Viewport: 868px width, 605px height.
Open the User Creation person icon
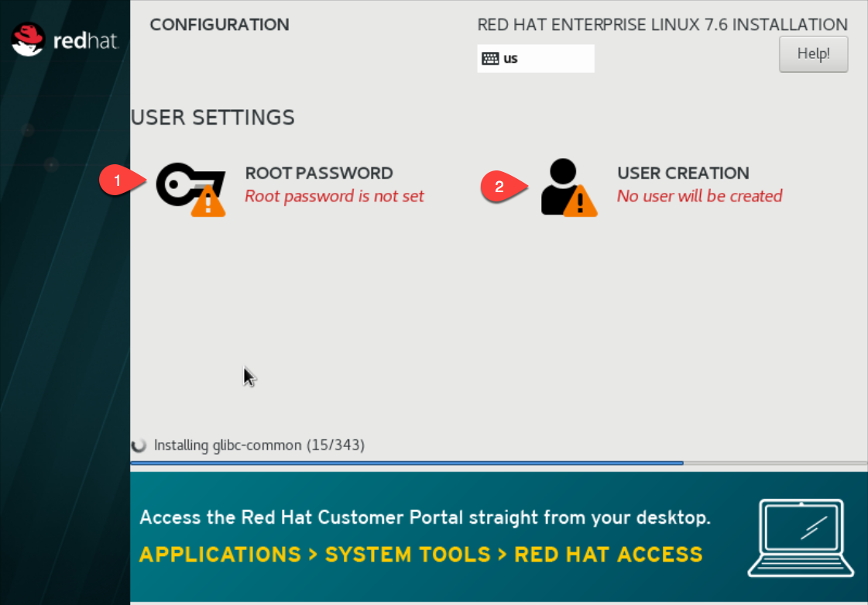(x=568, y=187)
